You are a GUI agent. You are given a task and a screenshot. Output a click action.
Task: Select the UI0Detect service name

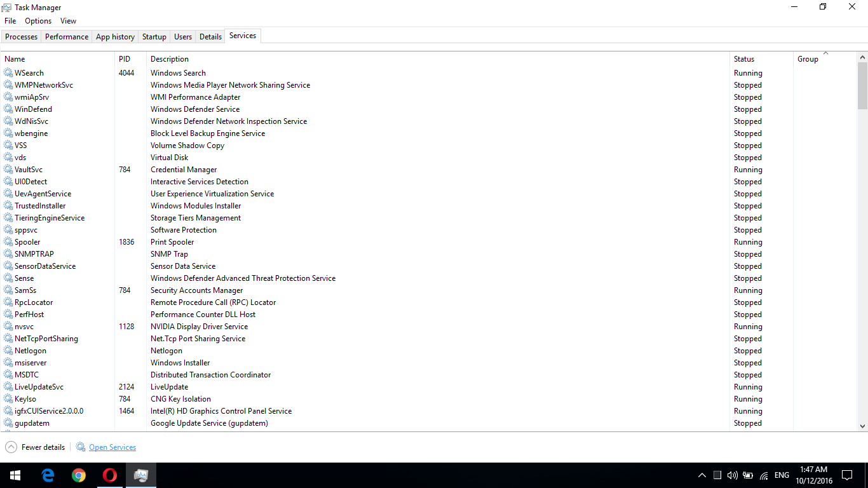(x=31, y=182)
